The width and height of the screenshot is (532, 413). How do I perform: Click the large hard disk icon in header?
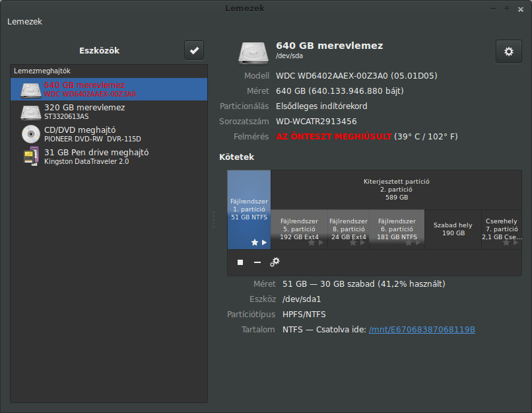[x=253, y=53]
